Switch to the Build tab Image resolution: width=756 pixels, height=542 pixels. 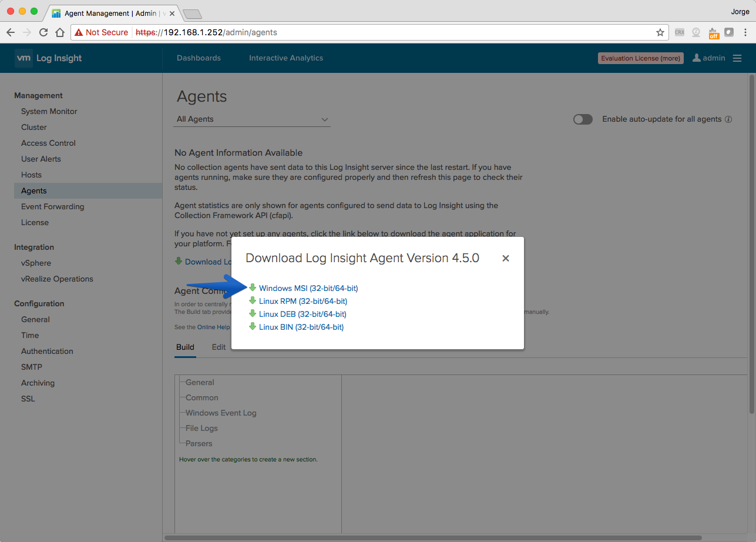[185, 347]
